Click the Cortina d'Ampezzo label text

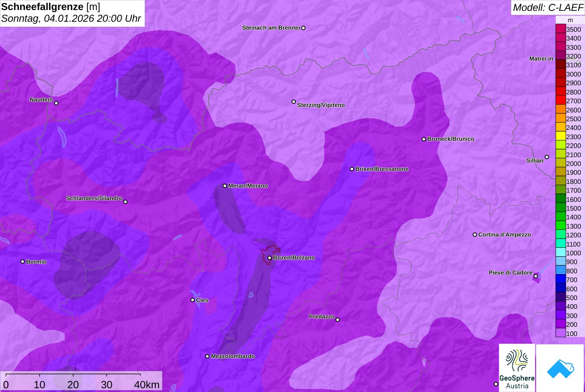[504, 235]
